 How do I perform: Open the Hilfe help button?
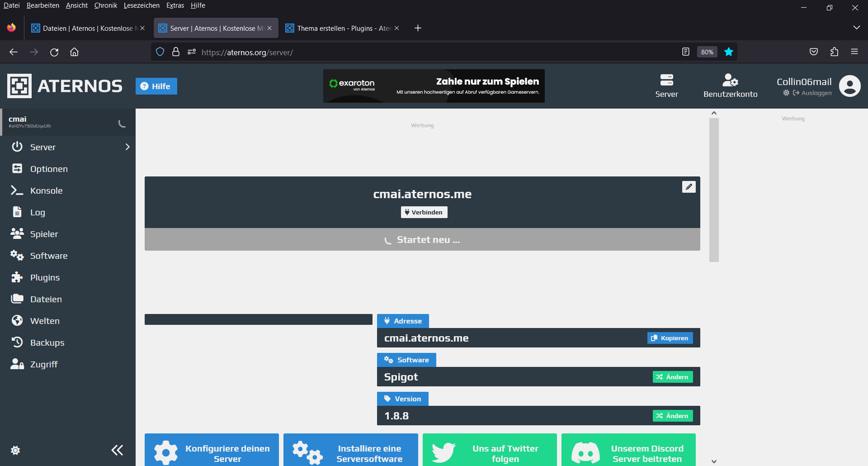pyautogui.click(x=156, y=86)
